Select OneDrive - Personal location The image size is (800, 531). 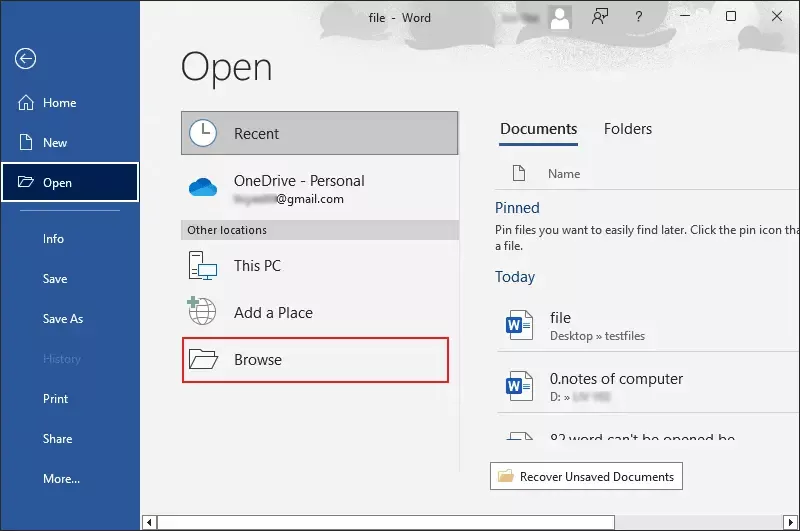click(x=319, y=189)
